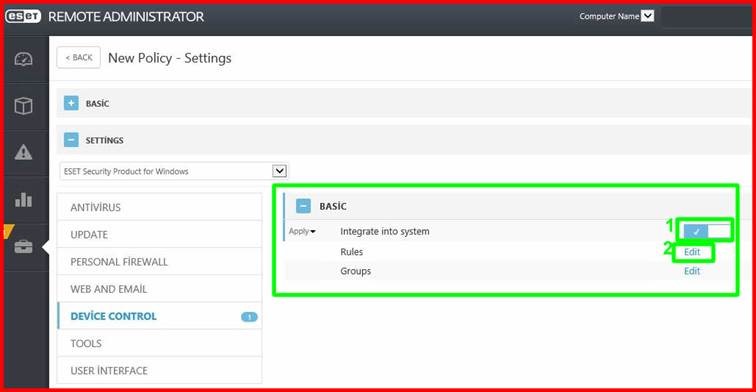
Task: Click the search field at top right
Action: (706, 16)
